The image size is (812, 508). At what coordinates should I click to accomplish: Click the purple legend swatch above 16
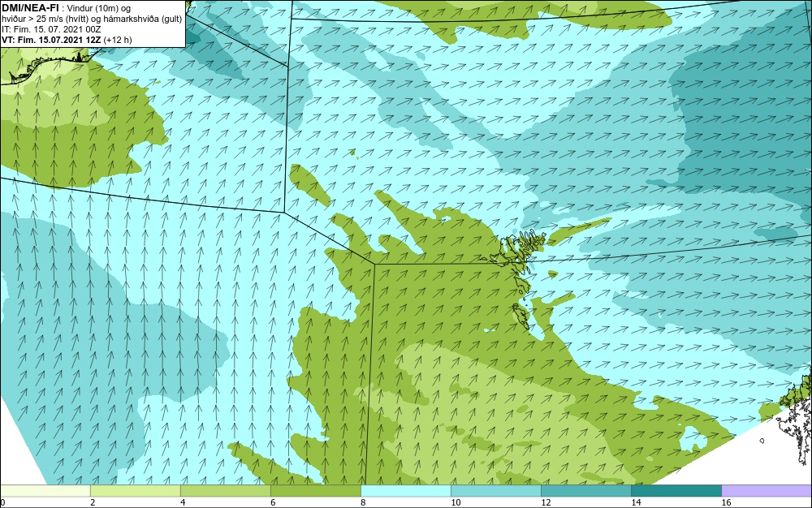pos(767,490)
